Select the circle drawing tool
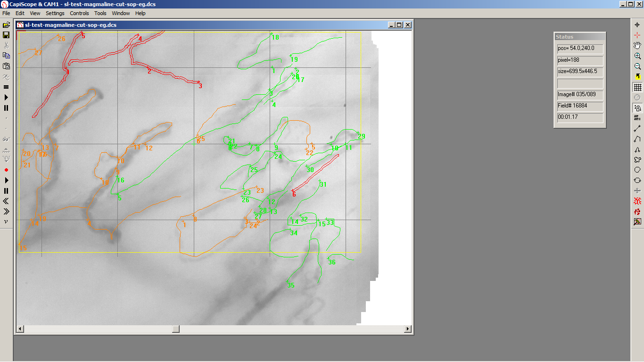The image size is (644, 362). pos(637,170)
